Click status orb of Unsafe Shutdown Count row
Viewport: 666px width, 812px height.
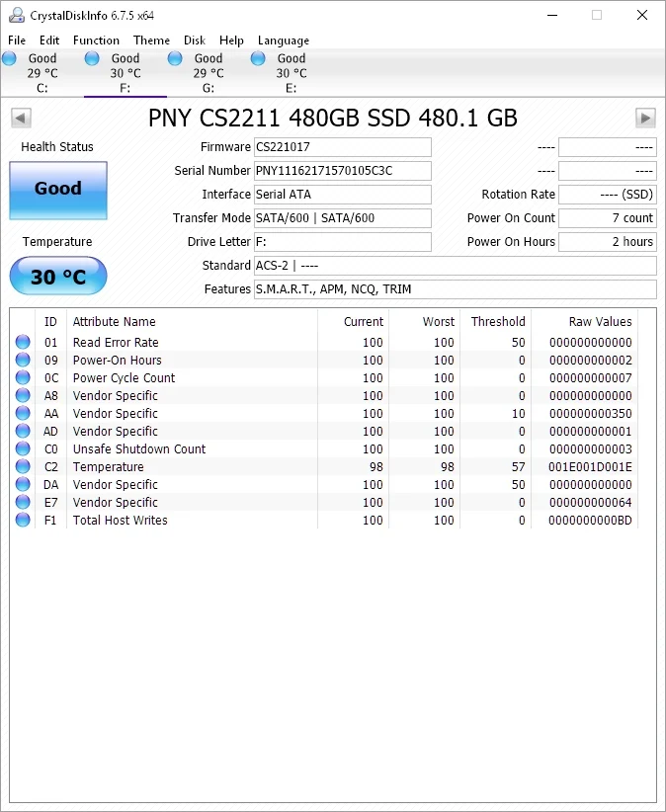pos(23,448)
